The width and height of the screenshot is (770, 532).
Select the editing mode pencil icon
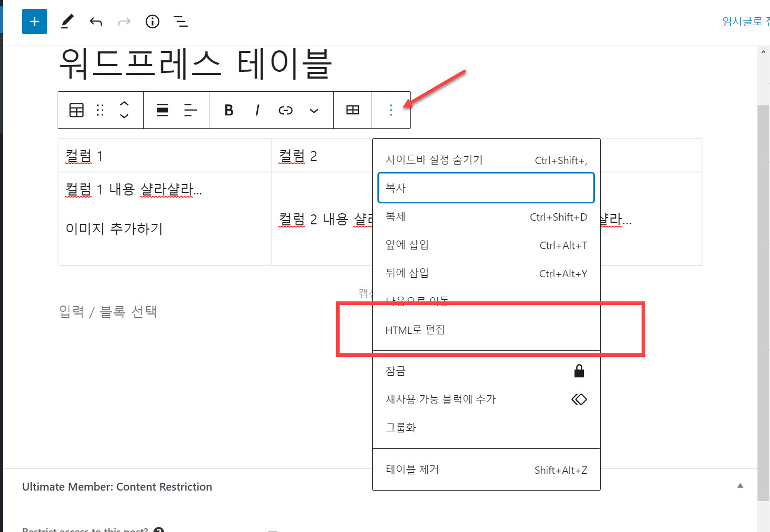[x=67, y=21]
